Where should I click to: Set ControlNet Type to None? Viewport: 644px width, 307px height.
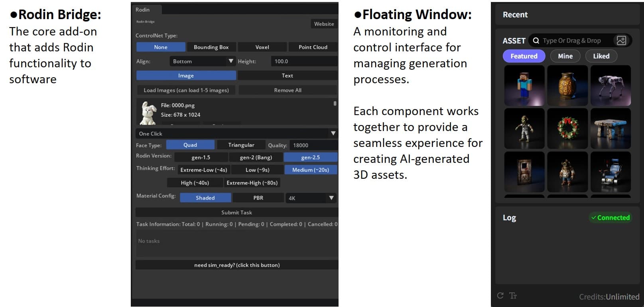[x=161, y=47]
